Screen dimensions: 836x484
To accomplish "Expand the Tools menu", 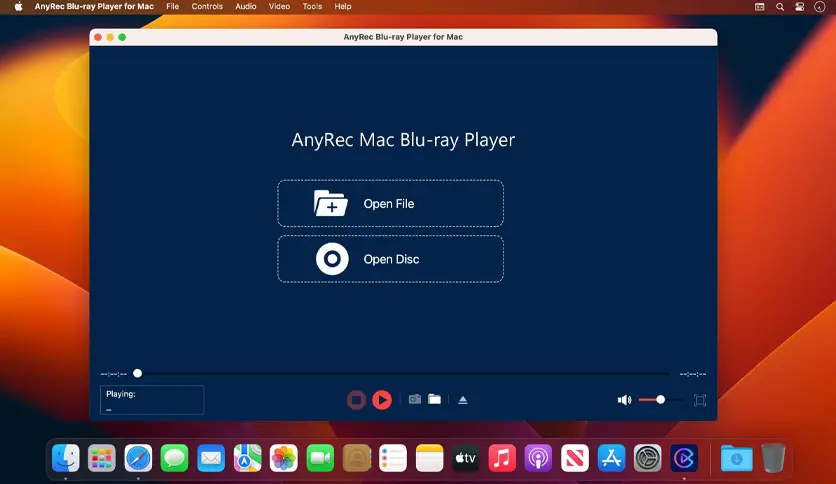I will [x=312, y=6].
